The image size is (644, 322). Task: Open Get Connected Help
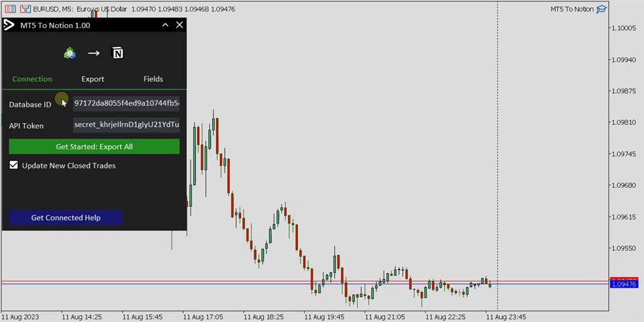click(66, 217)
